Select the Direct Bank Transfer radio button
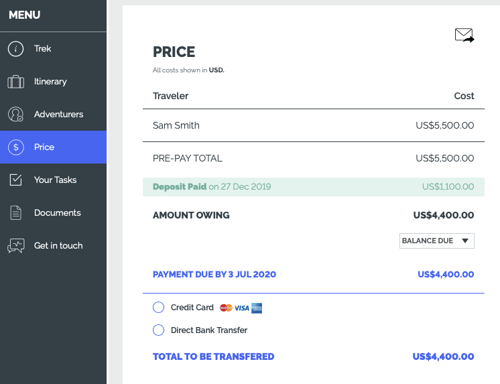The image size is (500, 384). 158,330
